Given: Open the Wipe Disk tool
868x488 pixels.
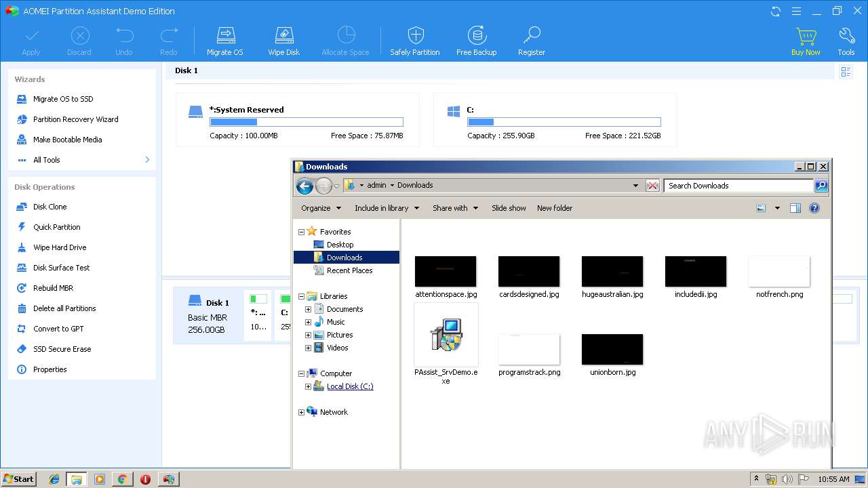Looking at the screenshot, I should (283, 41).
